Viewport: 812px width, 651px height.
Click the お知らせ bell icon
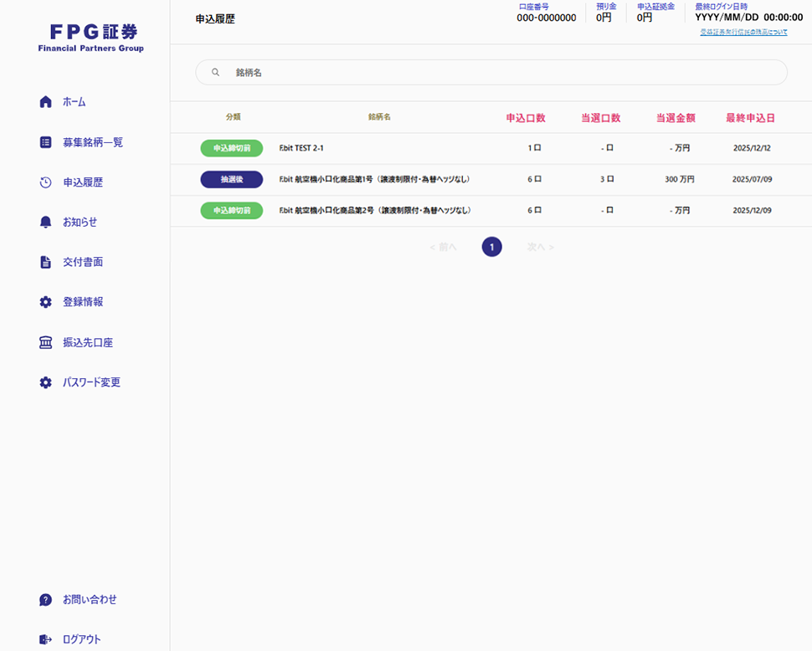(45, 222)
